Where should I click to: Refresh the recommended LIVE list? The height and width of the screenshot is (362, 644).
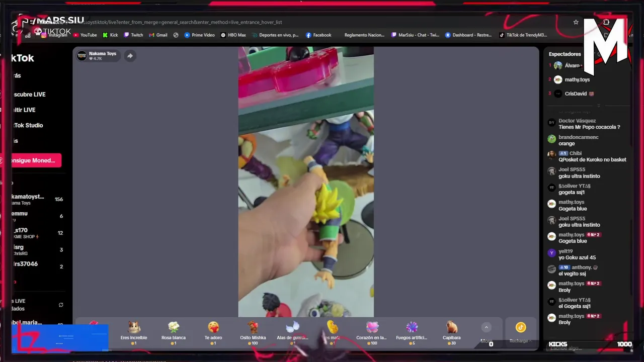(x=61, y=305)
